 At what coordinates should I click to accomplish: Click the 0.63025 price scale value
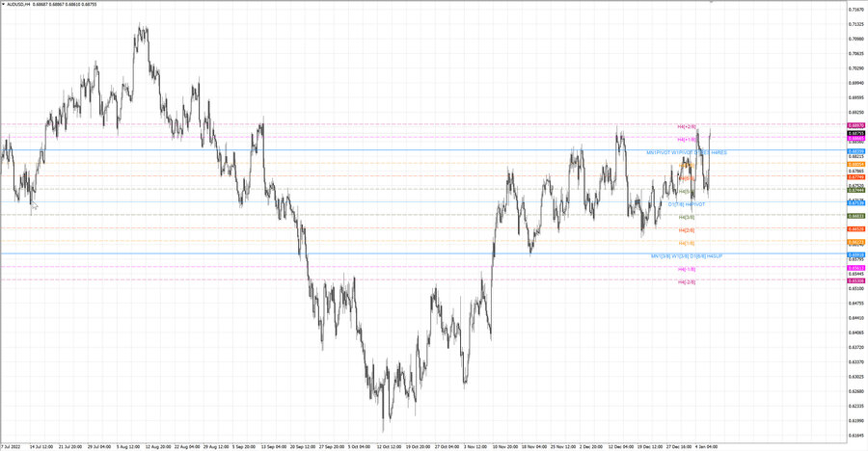point(856,377)
